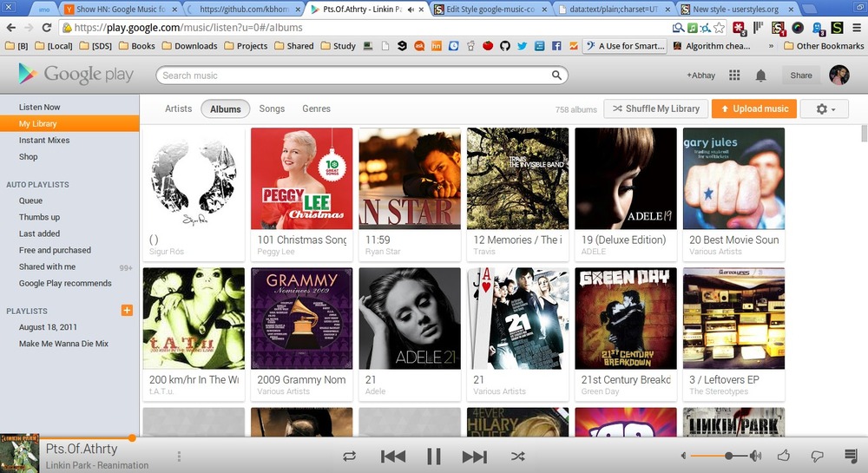Image resolution: width=868 pixels, height=473 pixels.
Task: Open Make Me Wanna Die Mix playlist
Action: pyautogui.click(x=63, y=344)
